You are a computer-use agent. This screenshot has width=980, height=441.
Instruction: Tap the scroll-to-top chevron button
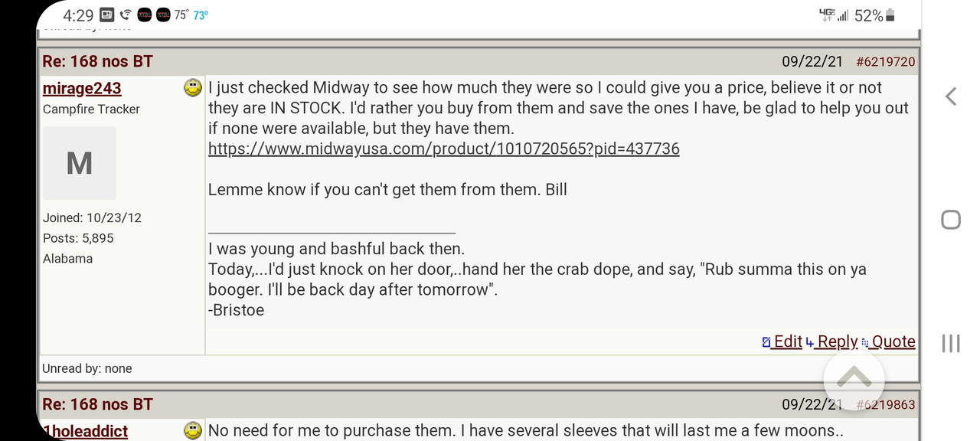854,378
